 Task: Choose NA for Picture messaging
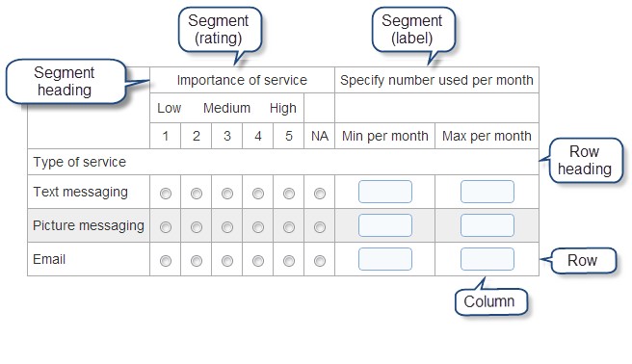click(320, 227)
